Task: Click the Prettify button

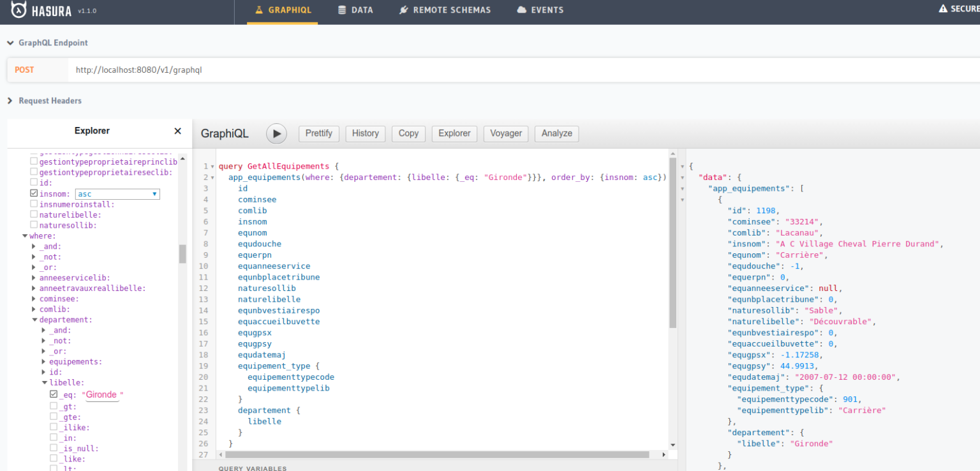Action: tap(319, 134)
